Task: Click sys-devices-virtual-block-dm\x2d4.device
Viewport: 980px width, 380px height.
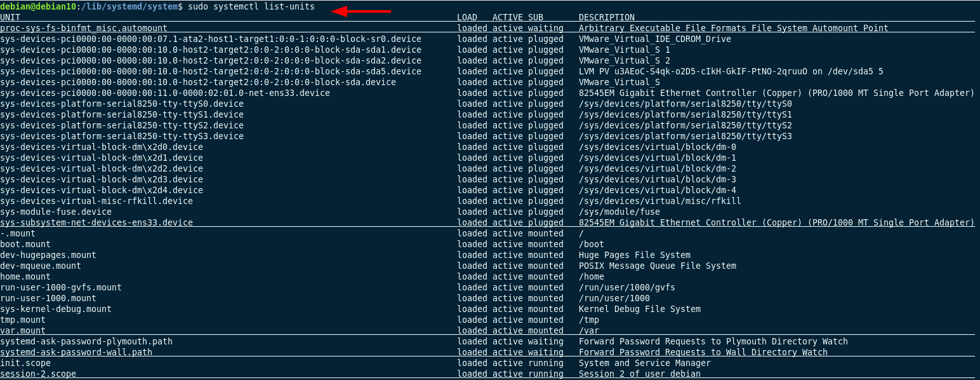Action: pyautogui.click(x=102, y=190)
